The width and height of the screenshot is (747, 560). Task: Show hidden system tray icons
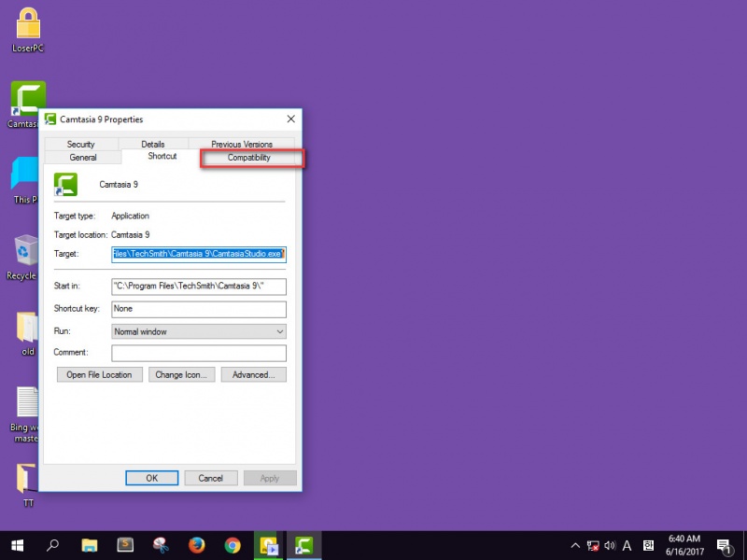[x=575, y=546]
